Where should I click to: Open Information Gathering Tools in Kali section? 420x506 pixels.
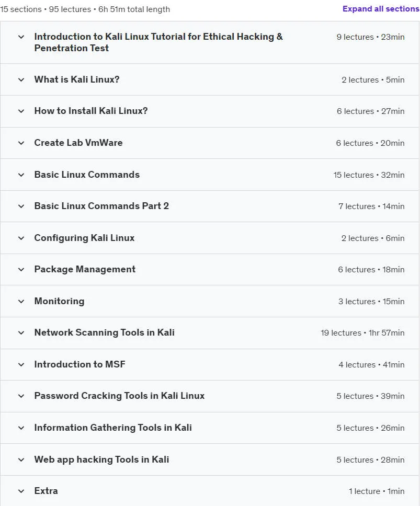click(113, 428)
